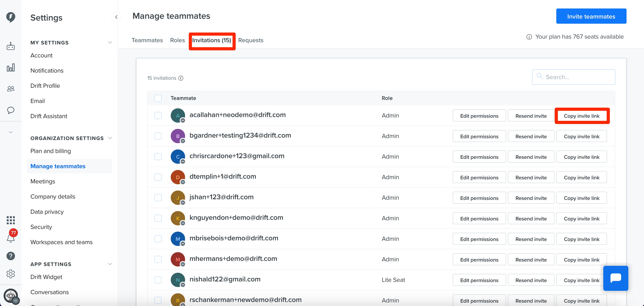The width and height of the screenshot is (644, 306).
Task: Resend invite to dtemplin+1@drift.com
Action: 531,177
